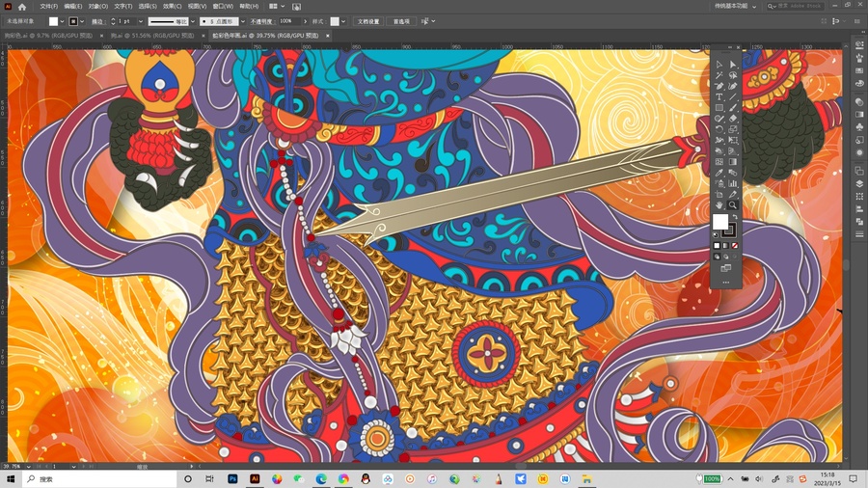Adjust stroke weight with the stepper arrows
The height and width of the screenshot is (488, 868).
[113, 21]
